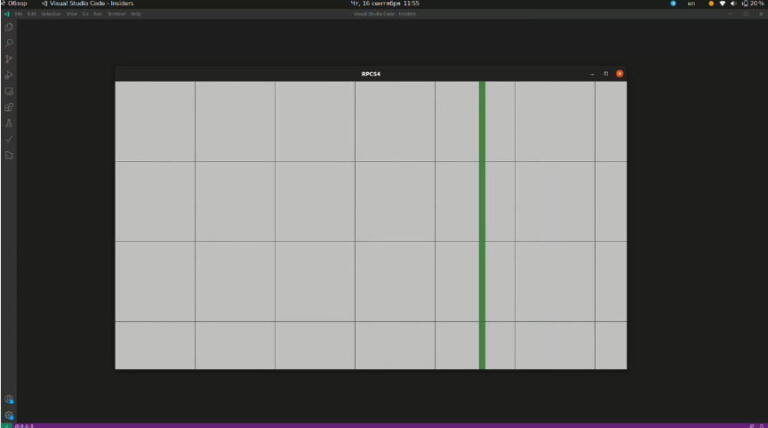Image resolution: width=768 pixels, height=428 pixels.
Task: Maximize the RPCS4 window
Action: pos(605,74)
